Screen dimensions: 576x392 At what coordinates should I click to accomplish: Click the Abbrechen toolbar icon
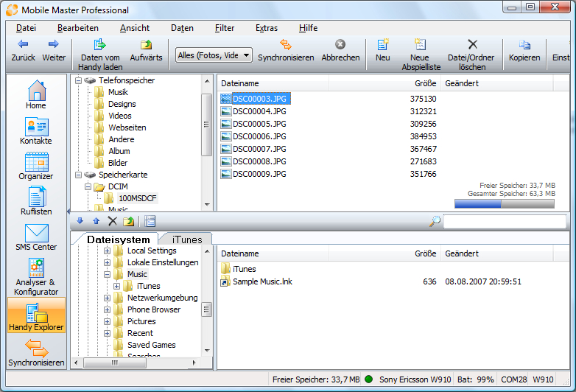pyautogui.click(x=340, y=45)
